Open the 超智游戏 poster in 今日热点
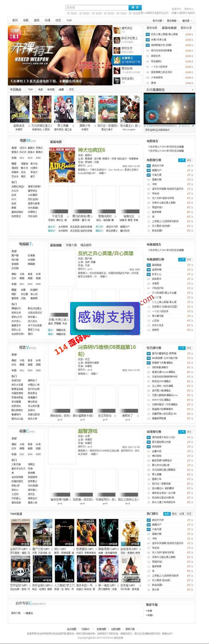The width and height of the screenshot is (209, 644). [20, 109]
